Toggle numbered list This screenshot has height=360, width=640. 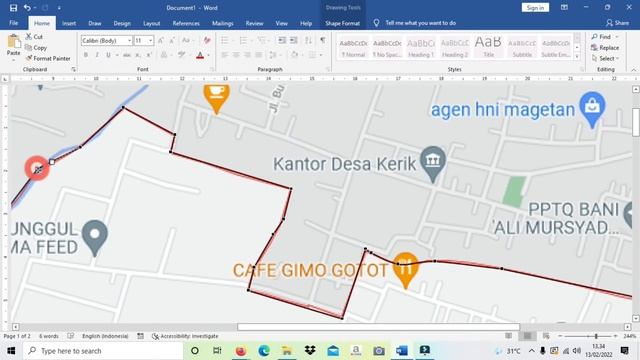tap(243, 40)
